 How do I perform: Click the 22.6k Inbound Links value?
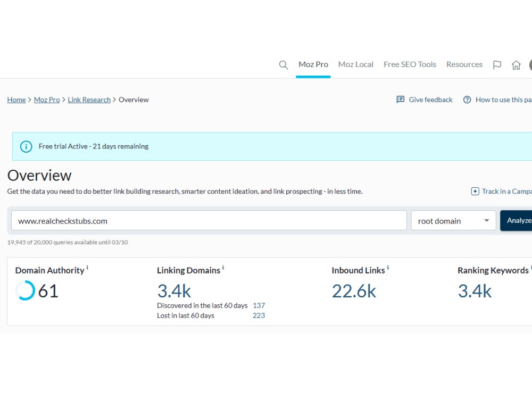tap(354, 291)
